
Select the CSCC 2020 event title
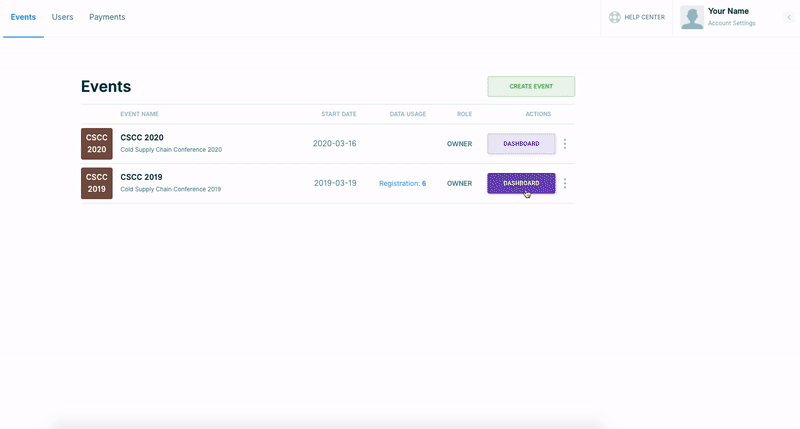pyautogui.click(x=142, y=138)
